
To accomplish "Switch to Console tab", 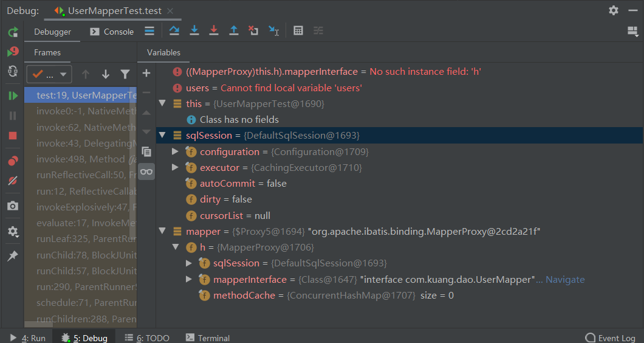I will click(x=112, y=32).
